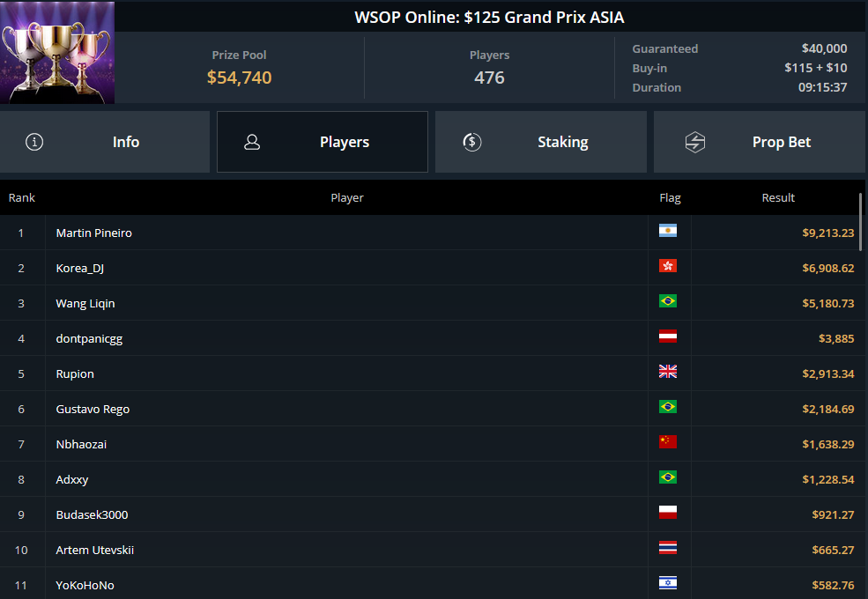Click Gustavo Rego's Brazil flag
Screen dimensions: 868x599
pyautogui.click(x=668, y=407)
